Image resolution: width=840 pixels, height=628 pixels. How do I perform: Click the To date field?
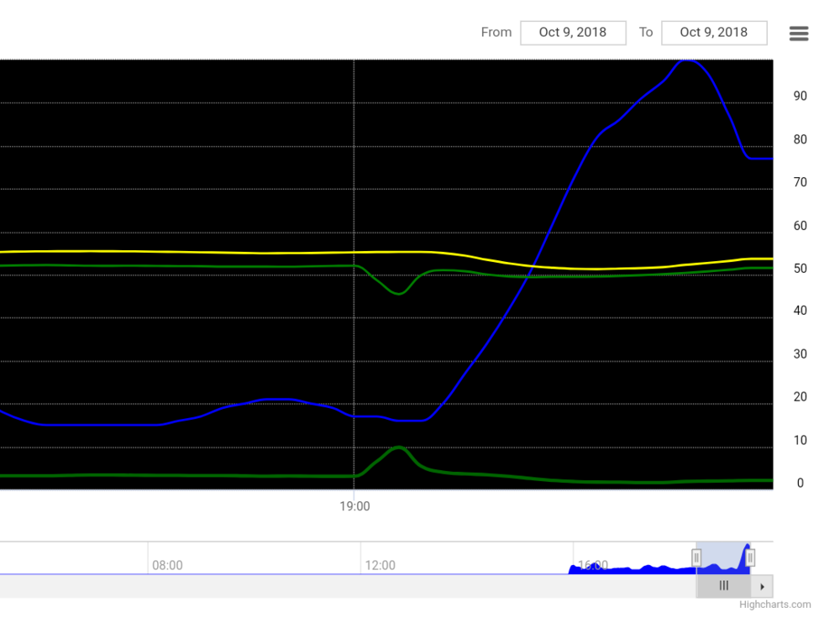click(x=714, y=33)
